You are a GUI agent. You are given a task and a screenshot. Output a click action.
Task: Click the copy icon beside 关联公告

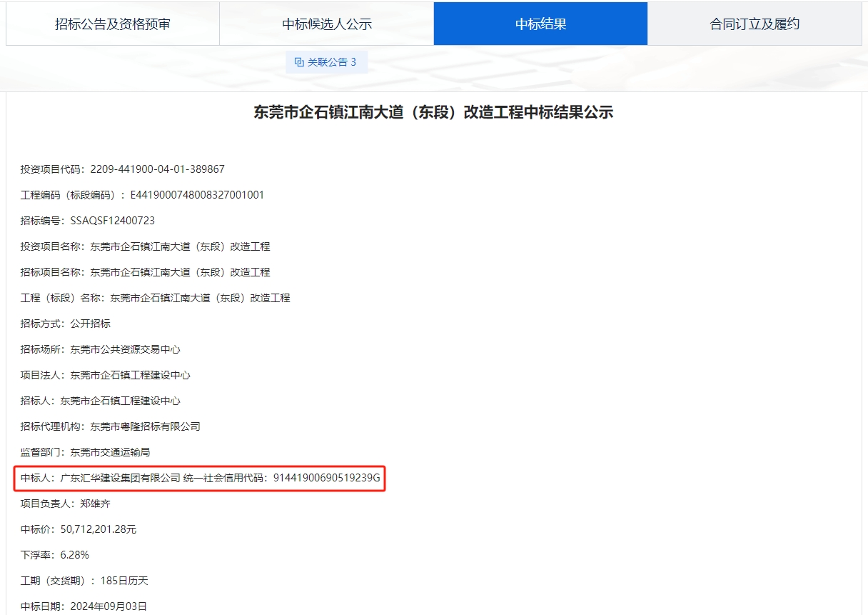coord(299,62)
